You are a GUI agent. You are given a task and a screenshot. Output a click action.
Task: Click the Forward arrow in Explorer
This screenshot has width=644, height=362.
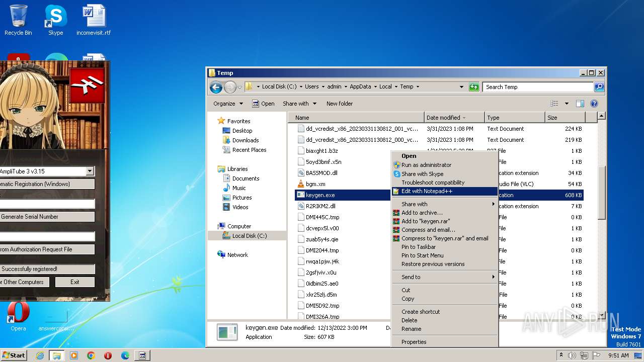230,87
